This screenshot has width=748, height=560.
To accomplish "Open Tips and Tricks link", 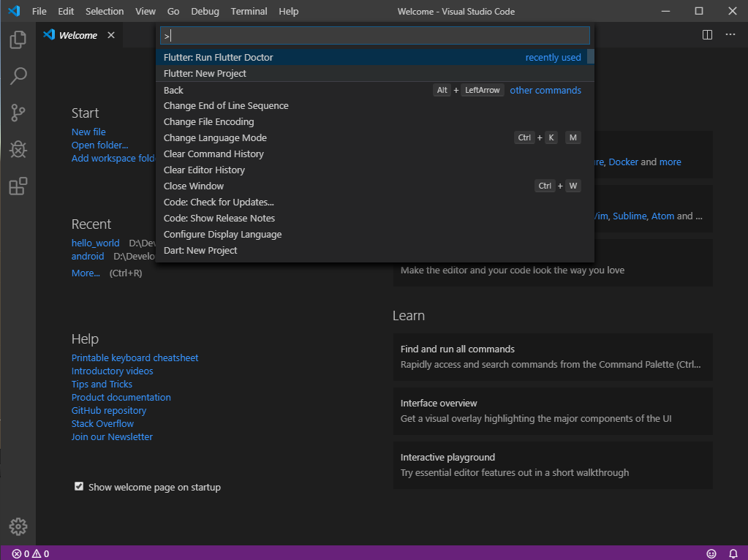I will tap(102, 384).
